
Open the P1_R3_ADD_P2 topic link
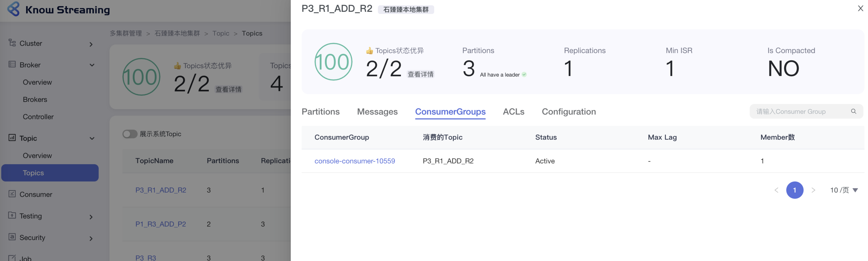[160, 224]
